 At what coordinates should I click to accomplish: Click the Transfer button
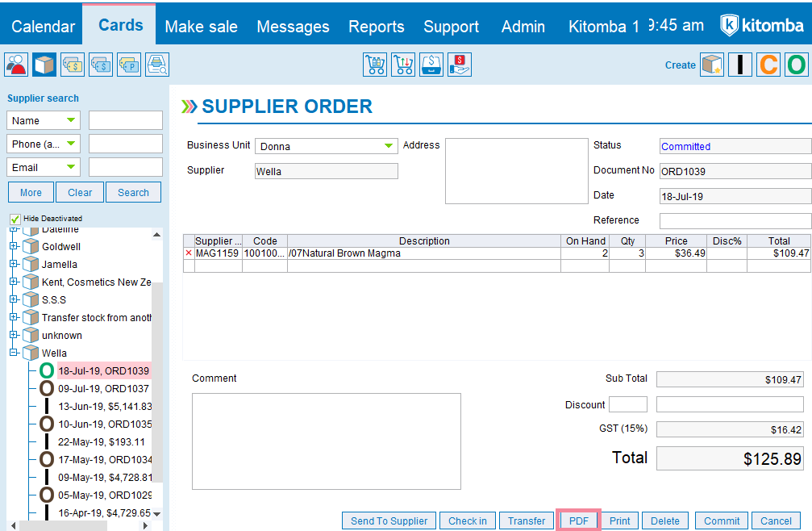click(527, 521)
